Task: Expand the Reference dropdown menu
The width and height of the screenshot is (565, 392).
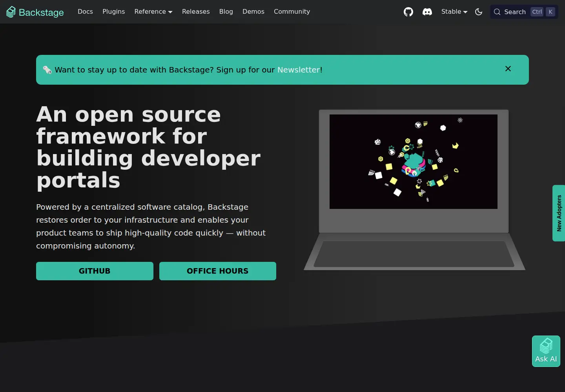Action: [x=153, y=12]
